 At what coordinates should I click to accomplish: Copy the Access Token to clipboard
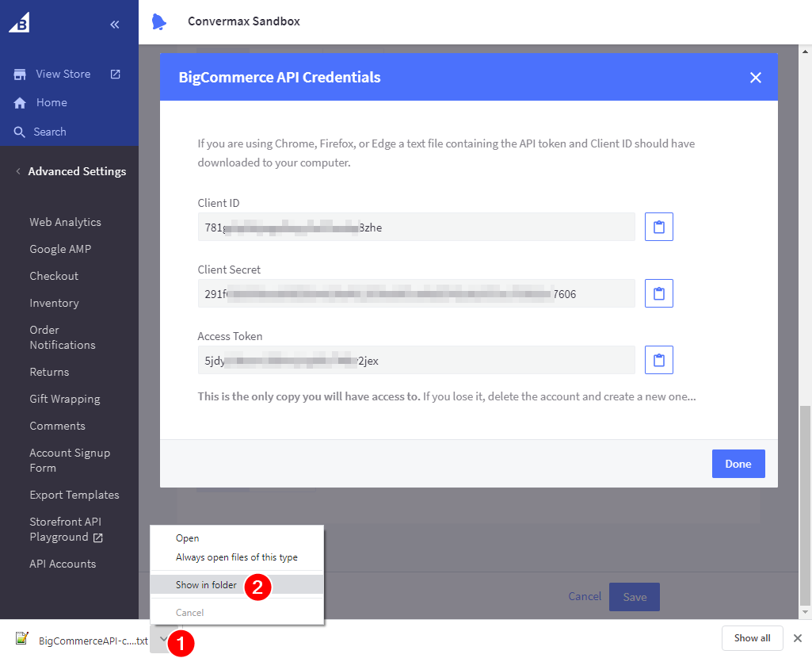(659, 360)
